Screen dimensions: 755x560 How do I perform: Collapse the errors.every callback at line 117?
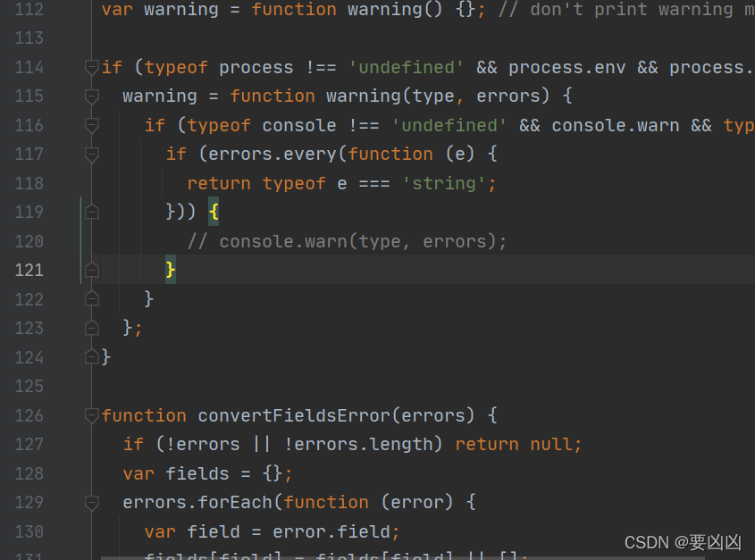(90, 154)
